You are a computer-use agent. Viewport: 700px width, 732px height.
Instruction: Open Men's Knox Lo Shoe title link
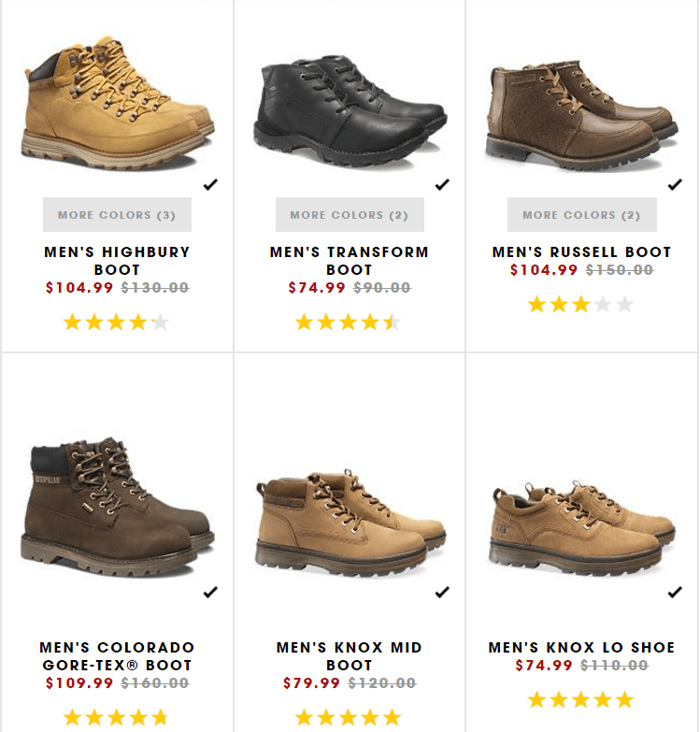pyautogui.click(x=581, y=648)
